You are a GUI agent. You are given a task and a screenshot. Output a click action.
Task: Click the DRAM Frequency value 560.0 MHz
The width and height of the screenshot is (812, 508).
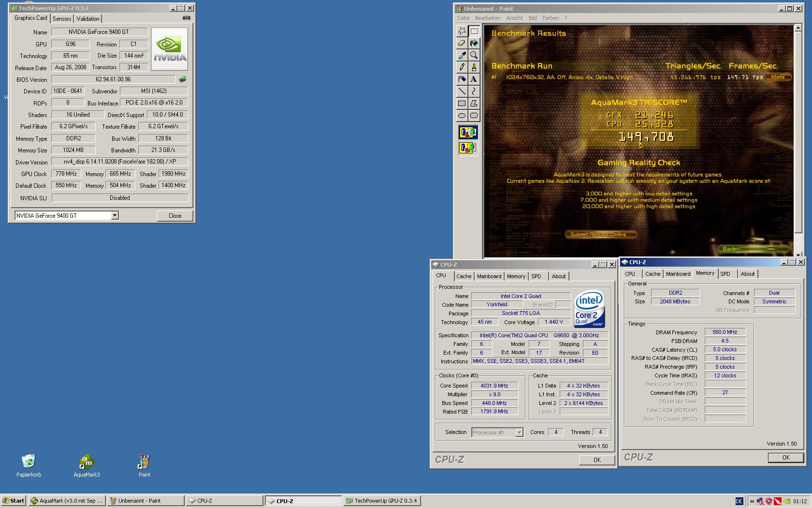(725, 332)
